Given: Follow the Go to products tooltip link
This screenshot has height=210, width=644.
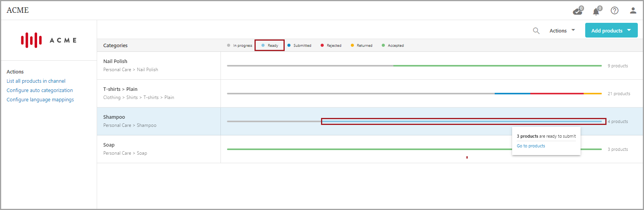Looking at the screenshot, I should (531, 146).
